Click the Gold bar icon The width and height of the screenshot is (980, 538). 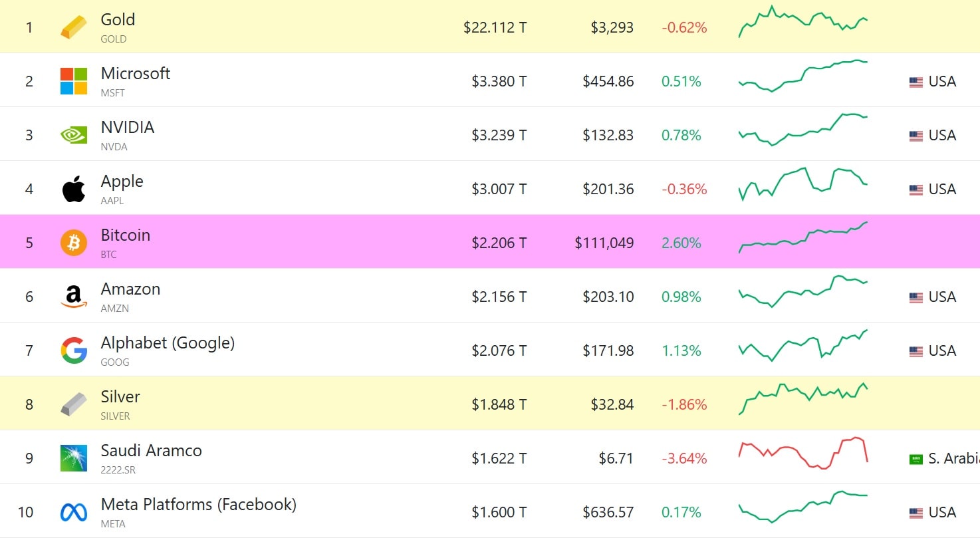tap(74, 28)
